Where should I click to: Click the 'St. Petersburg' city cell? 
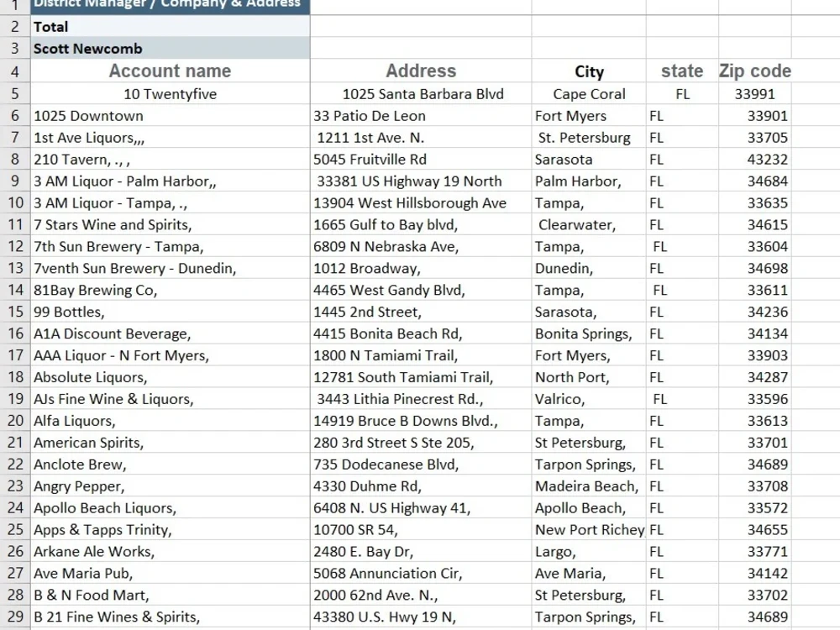589,138
